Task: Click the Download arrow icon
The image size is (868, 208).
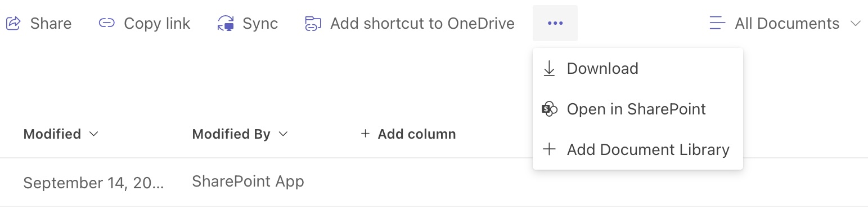Action: (548, 69)
